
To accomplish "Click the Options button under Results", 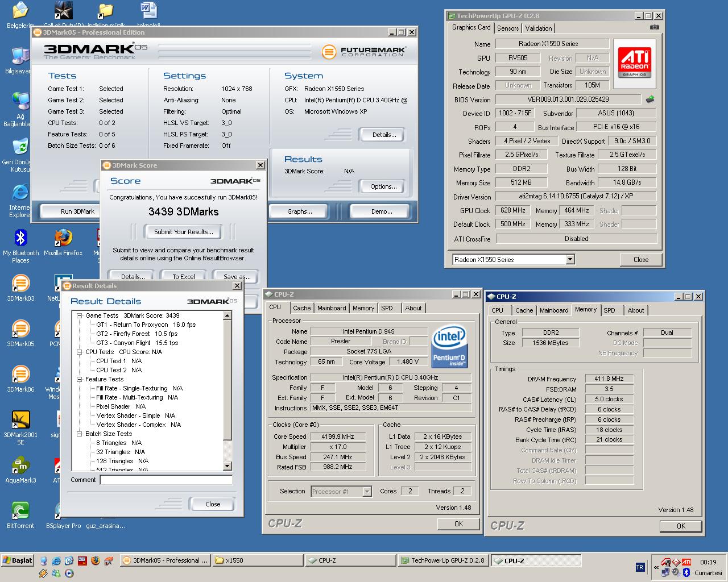I will [x=383, y=186].
